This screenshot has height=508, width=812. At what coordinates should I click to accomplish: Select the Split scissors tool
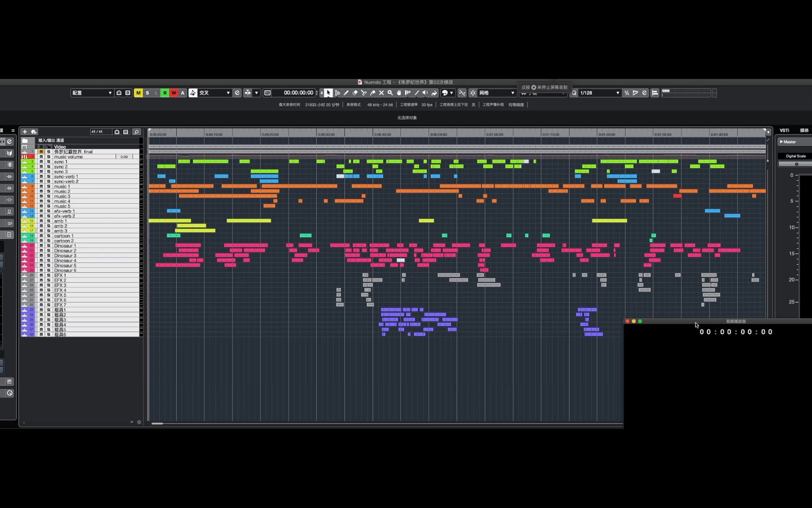[364, 93]
